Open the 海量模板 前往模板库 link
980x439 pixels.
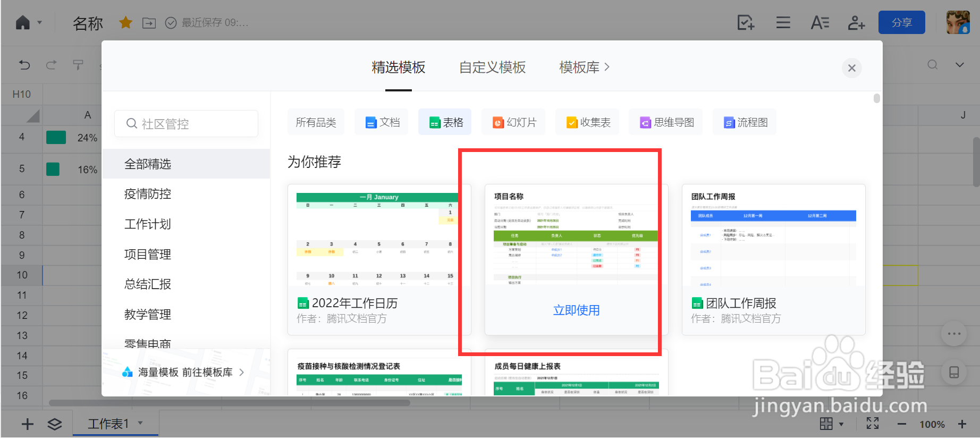click(x=184, y=372)
